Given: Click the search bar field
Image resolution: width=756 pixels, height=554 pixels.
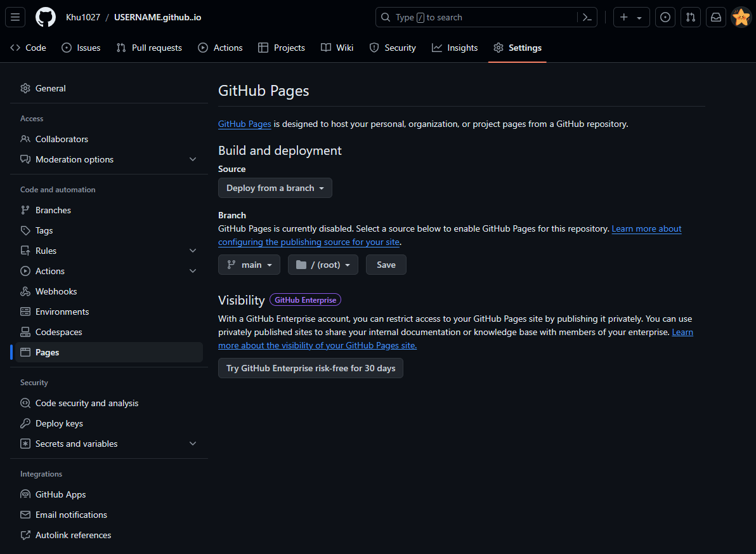Looking at the screenshot, I should click(486, 17).
